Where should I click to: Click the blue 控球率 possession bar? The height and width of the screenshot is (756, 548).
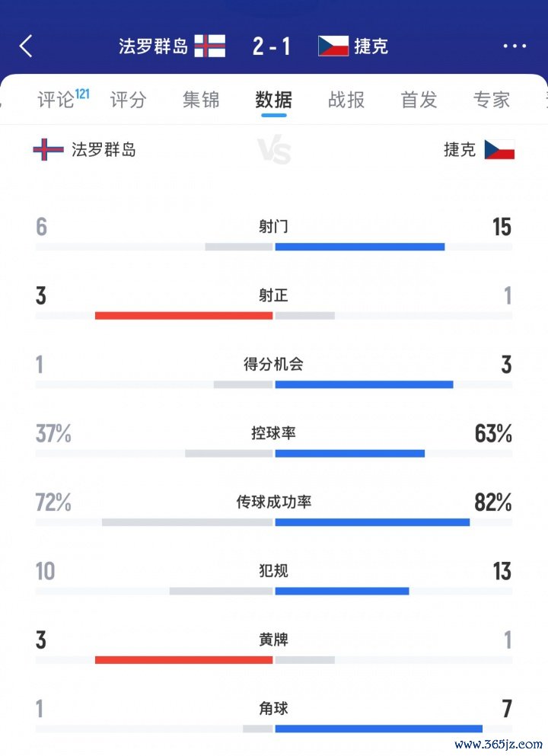349,454
